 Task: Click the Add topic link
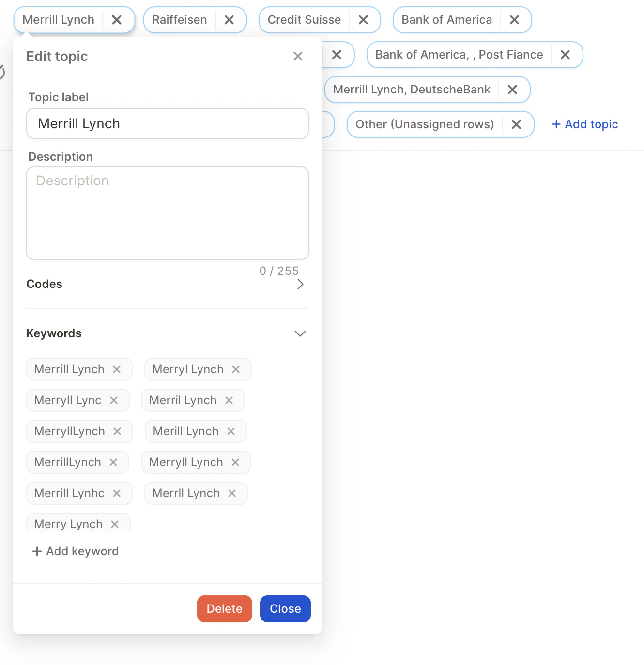point(585,124)
